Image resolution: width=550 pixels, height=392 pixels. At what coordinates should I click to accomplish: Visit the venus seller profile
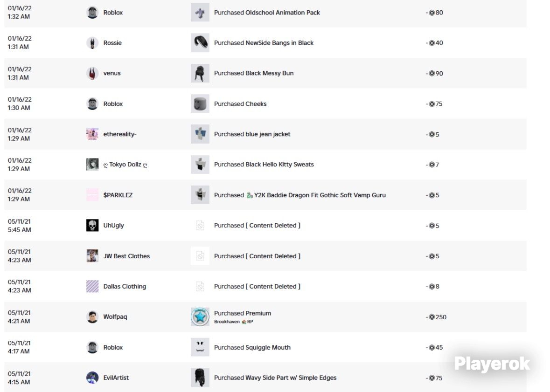[112, 73]
